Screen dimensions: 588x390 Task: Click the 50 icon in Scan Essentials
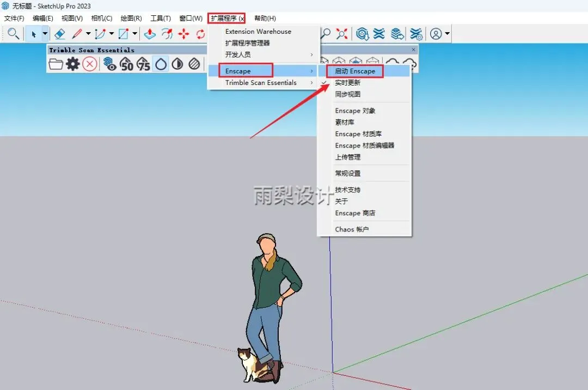point(126,64)
